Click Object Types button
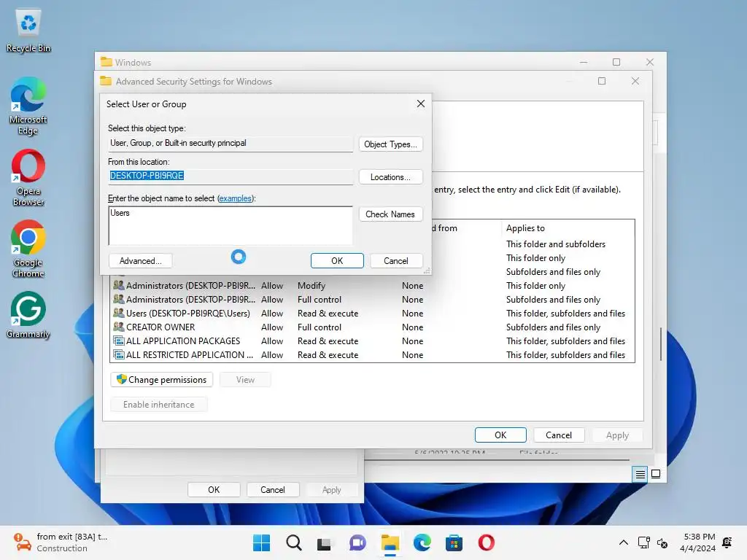This screenshot has width=747, height=560. [x=390, y=144]
